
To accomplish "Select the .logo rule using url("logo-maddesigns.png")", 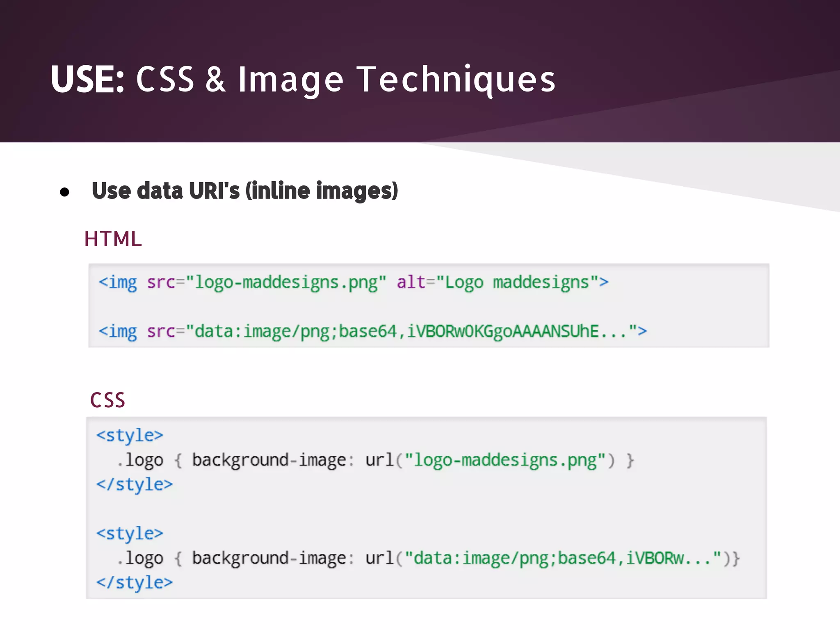I will pyautogui.click(x=376, y=461).
